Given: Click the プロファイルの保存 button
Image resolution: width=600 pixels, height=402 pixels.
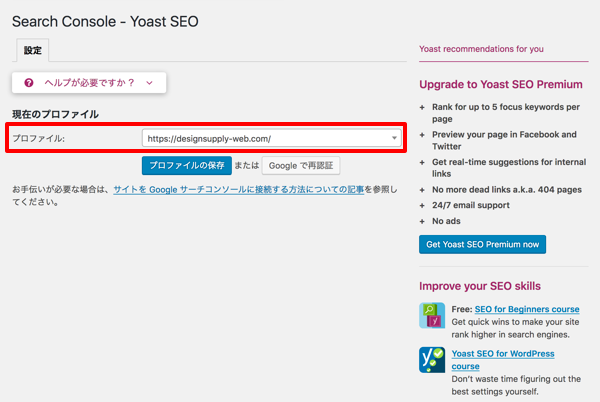Looking at the screenshot, I should click(x=187, y=165).
